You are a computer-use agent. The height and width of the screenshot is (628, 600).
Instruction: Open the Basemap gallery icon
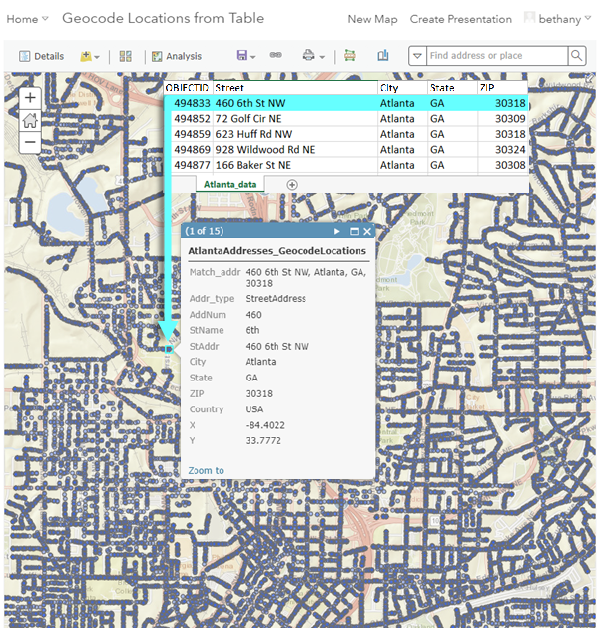(x=125, y=56)
